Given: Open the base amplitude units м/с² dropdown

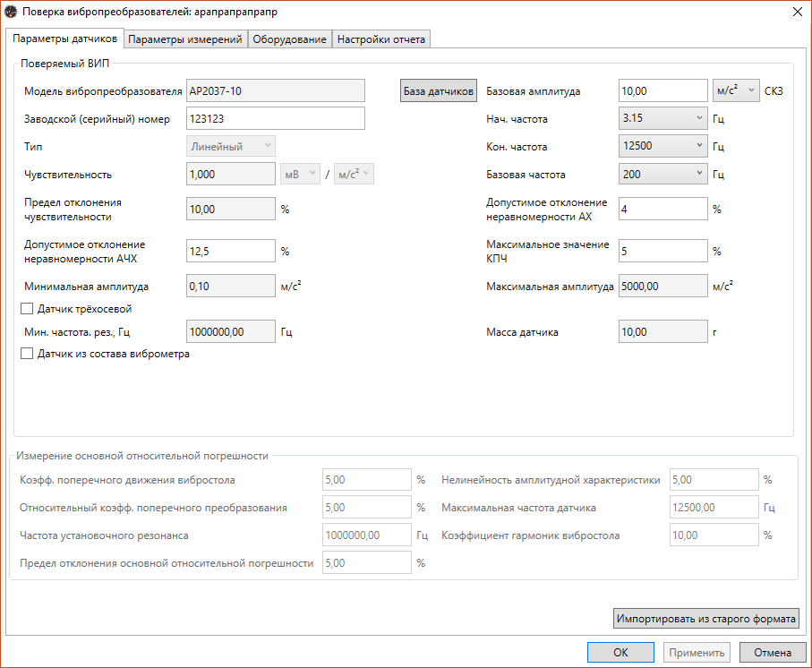Looking at the screenshot, I should pos(735,90).
